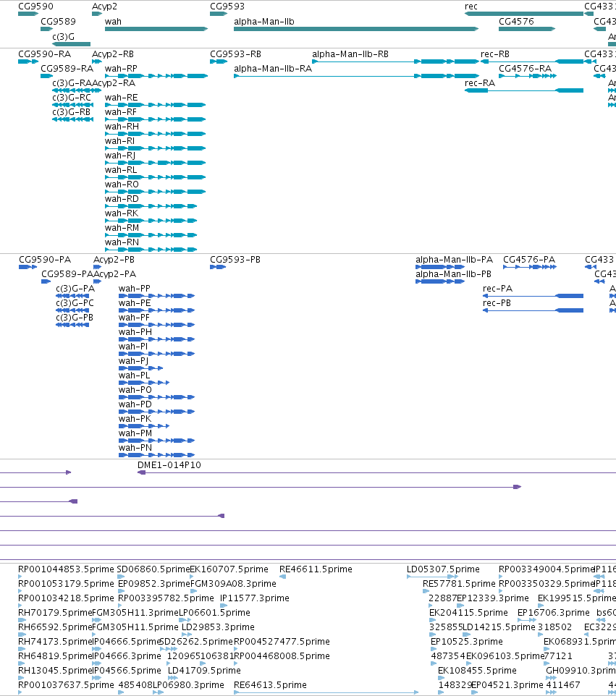
Task: Click transcript label wah-RP
Action: click(x=121, y=69)
